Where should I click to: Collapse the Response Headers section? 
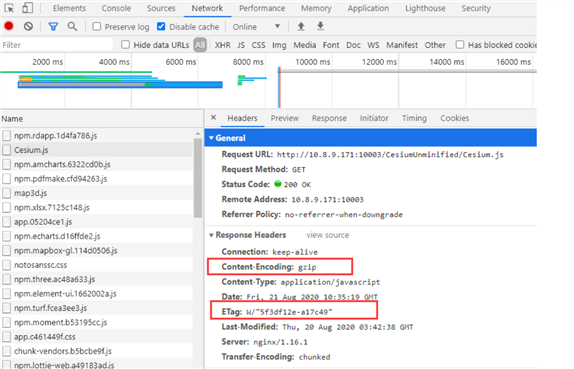pos(211,235)
